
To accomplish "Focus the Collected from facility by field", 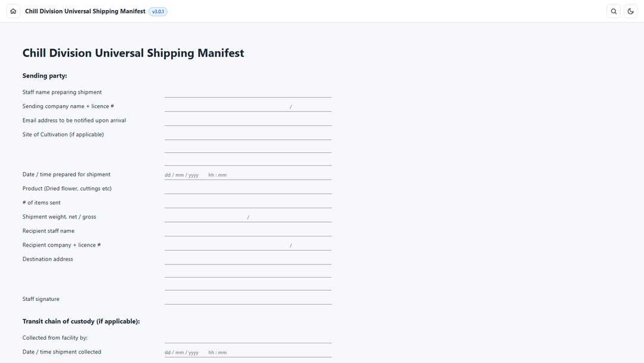I will [x=248, y=338].
